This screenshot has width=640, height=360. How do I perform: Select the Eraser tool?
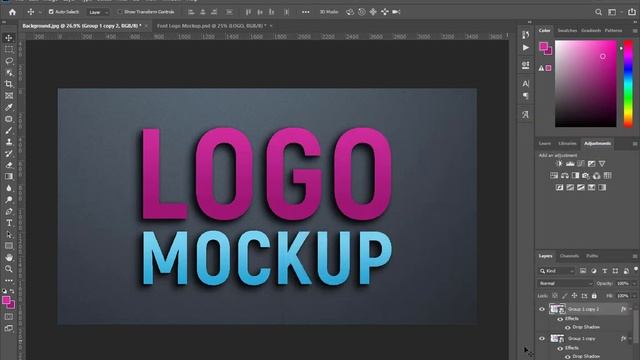click(x=9, y=165)
